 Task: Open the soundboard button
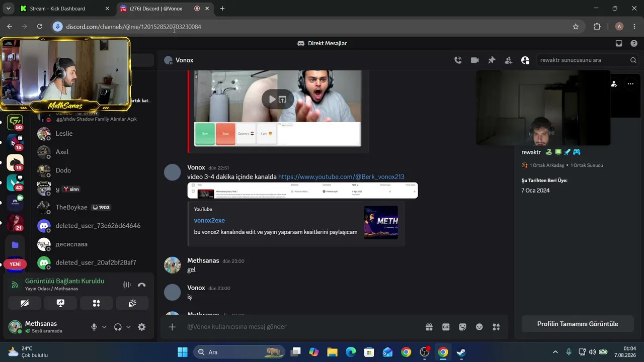(132, 303)
